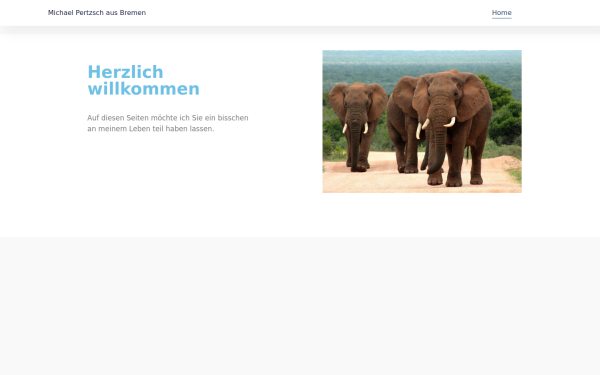Click the paragraph starting 'Auf diesen Seiten'
The height and width of the screenshot is (375, 600).
[168, 123]
